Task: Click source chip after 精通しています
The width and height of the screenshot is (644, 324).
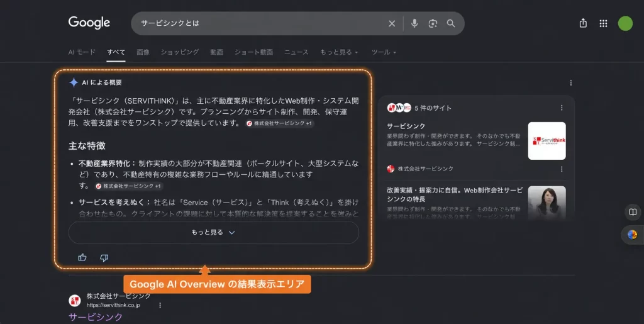Action: (x=129, y=186)
